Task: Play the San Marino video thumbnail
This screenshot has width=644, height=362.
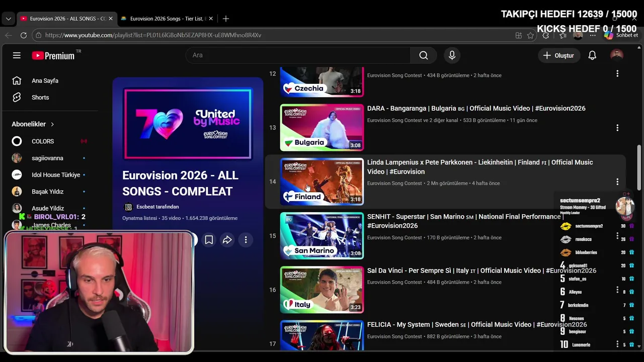Action: pyautogui.click(x=322, y=236)
